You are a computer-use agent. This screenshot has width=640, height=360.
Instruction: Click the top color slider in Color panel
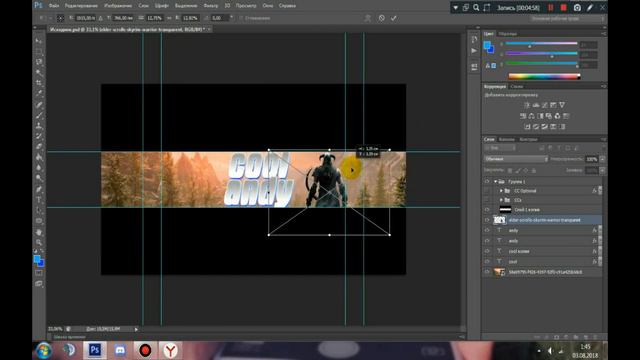point(541,43)
